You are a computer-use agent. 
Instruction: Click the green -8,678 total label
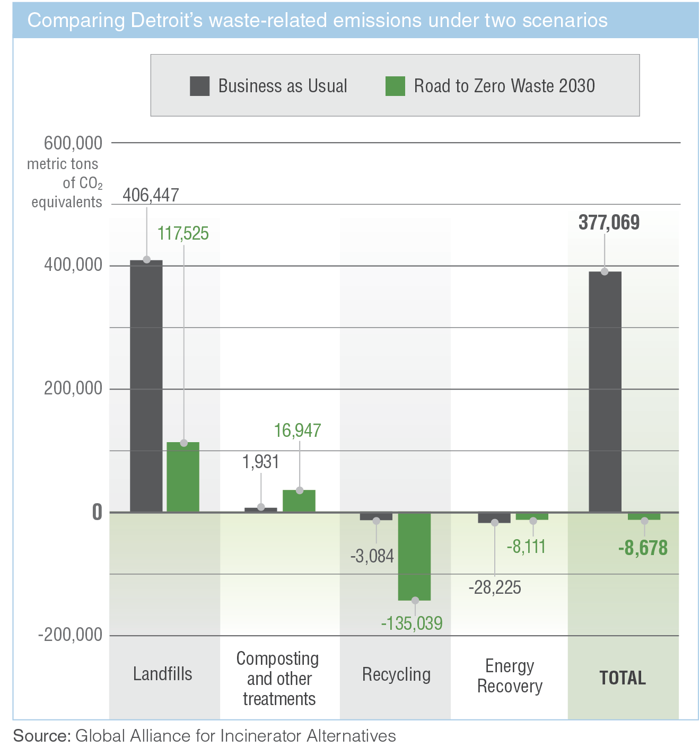pyautogui.click(x=643, y=548)
